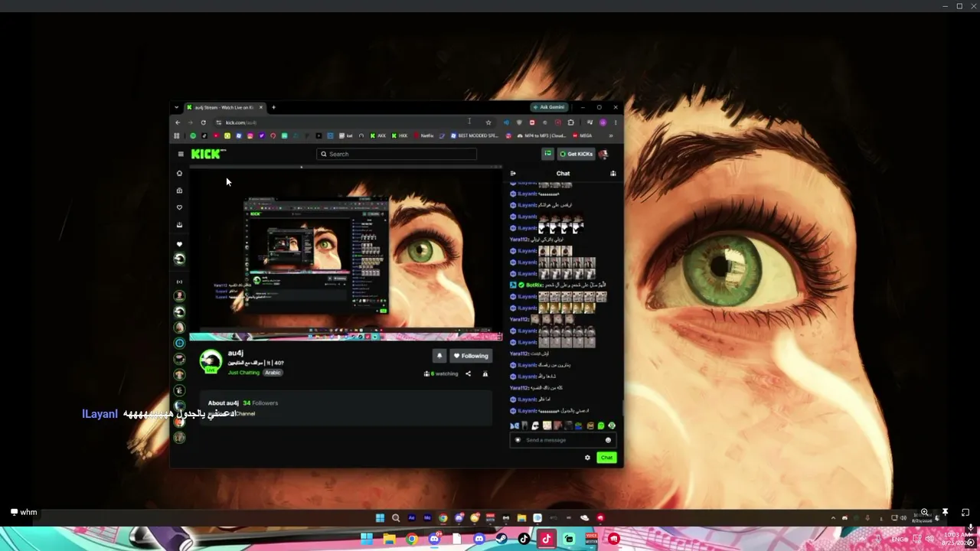Click the 34 Followers text
The height and width of the screenshot is (551, 980).
(260, 403)
